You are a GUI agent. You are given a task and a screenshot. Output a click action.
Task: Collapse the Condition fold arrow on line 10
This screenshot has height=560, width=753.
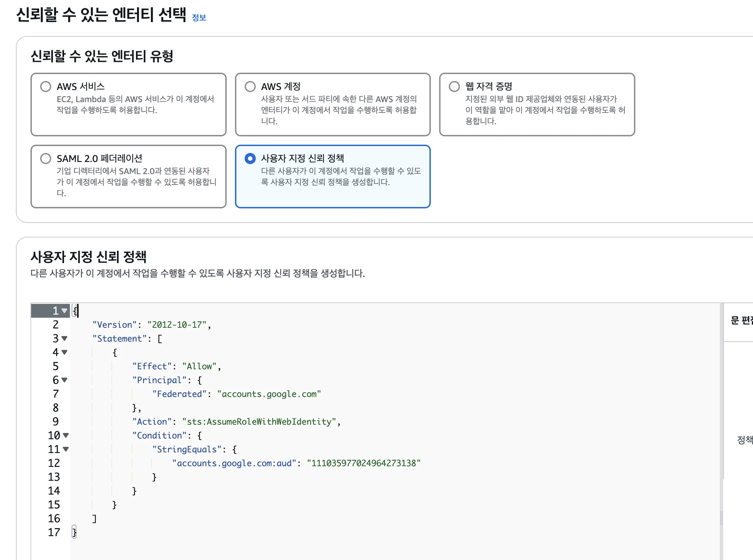coord(66,435)
